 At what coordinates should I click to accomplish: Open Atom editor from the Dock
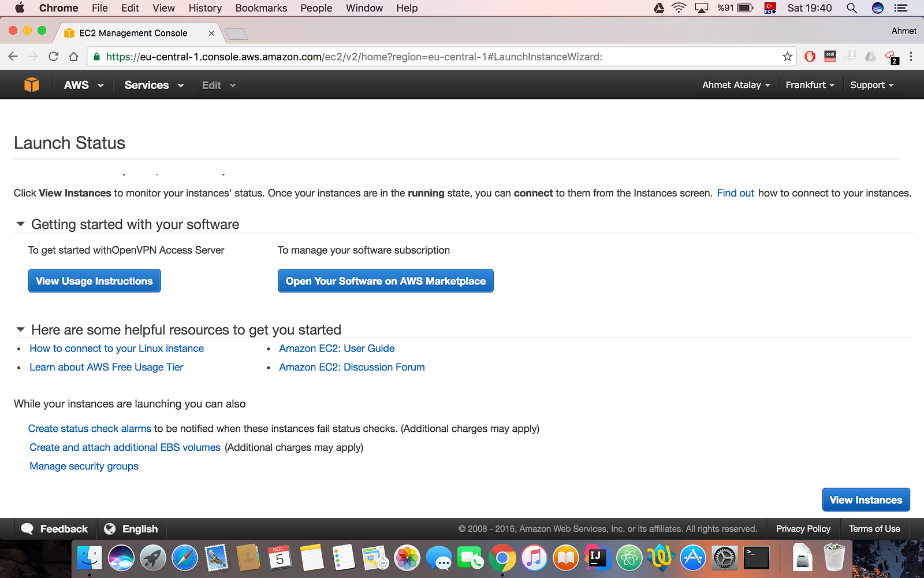pos(629,558)
